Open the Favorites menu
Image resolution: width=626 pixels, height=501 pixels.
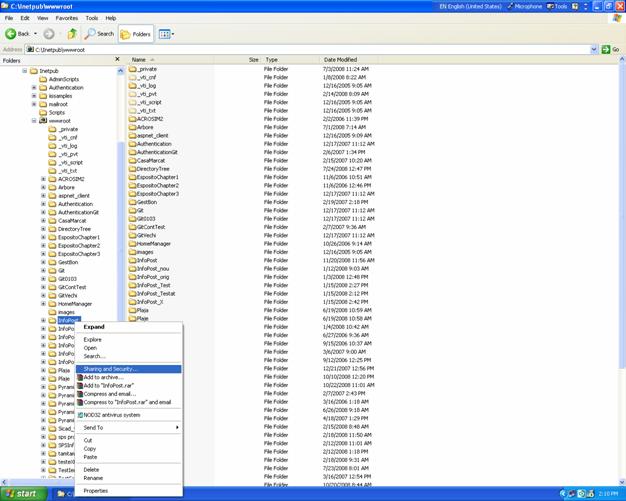(x=66, y=18)
